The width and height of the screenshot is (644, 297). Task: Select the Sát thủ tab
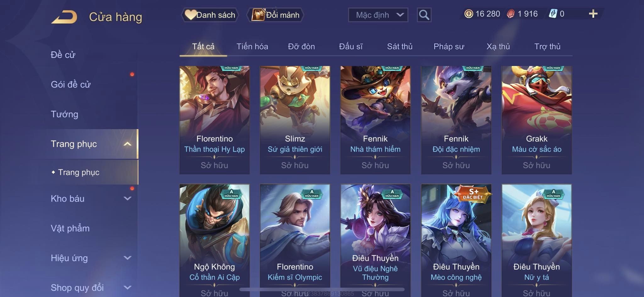pyautogui.click(x=400, y=46)
